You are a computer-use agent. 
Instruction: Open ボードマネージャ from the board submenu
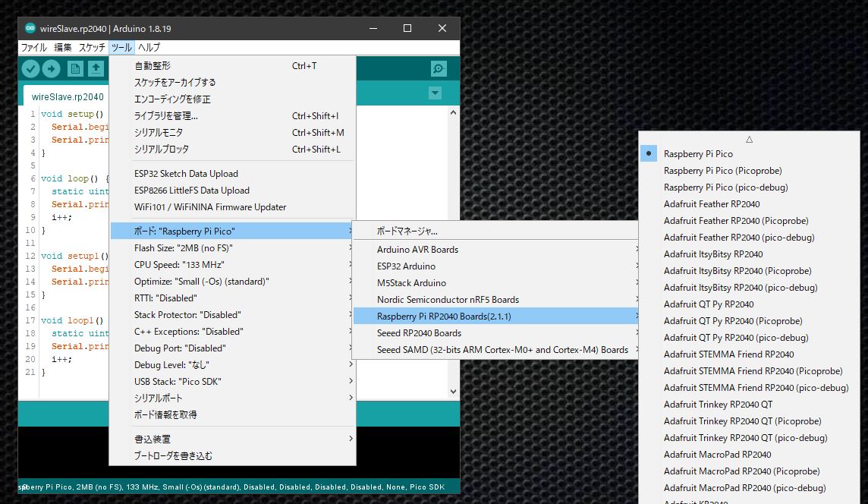pos(407,232)
